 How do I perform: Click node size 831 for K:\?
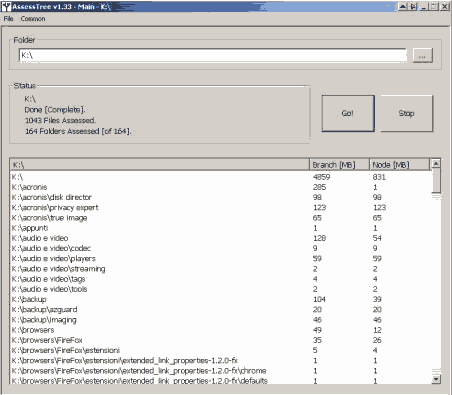pyautogui.click(x=379, y=177)
